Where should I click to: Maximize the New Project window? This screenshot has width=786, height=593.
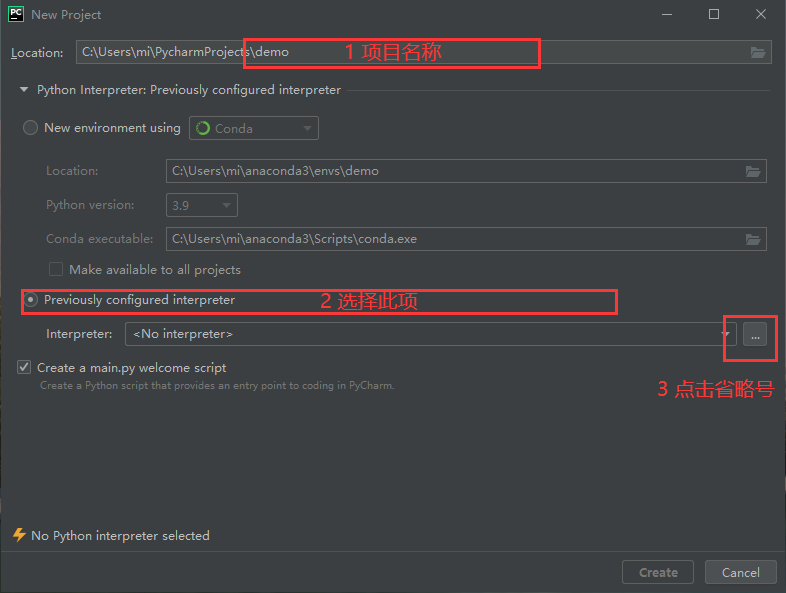point(714,14)
